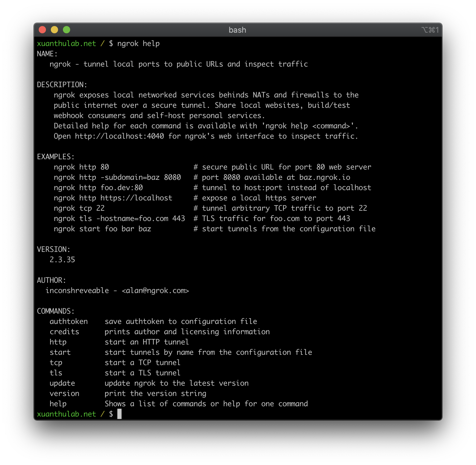Click the 'authtoken' command name
476x465 pixels.
tap(69, 322)
